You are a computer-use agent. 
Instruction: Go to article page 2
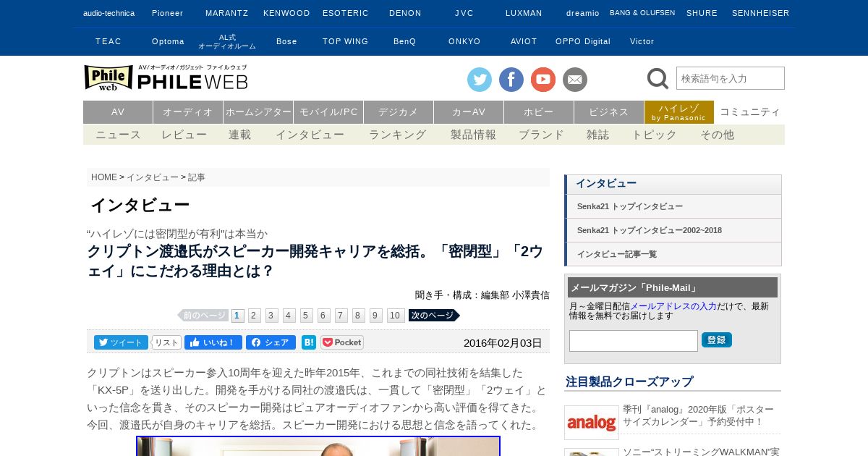254,316
